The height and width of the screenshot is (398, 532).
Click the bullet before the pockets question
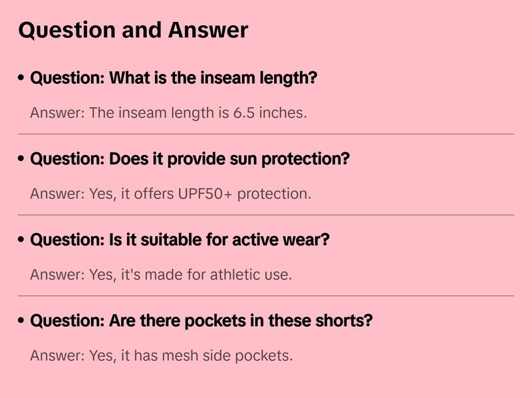point(21,321)
